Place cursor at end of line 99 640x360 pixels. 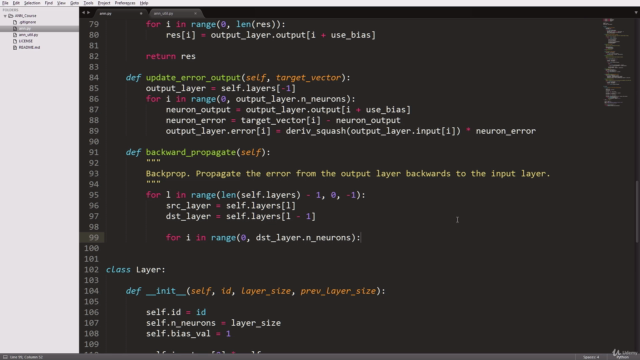click(362, 238)
